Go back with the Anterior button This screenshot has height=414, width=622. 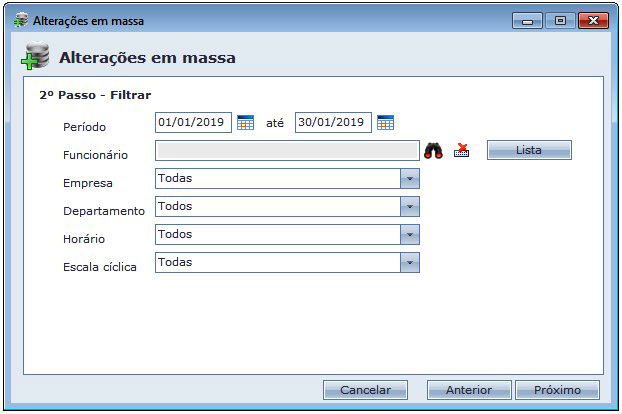tap(469, 390)
